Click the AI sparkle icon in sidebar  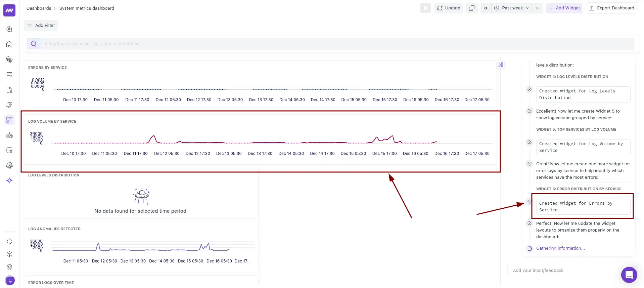tap(9, 180)
